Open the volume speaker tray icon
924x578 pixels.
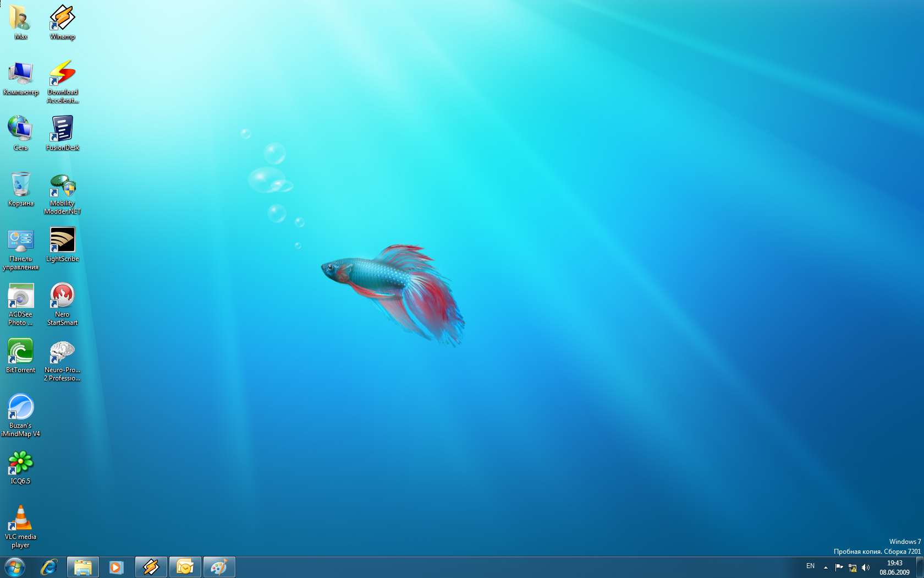click(x=866, y=568)
